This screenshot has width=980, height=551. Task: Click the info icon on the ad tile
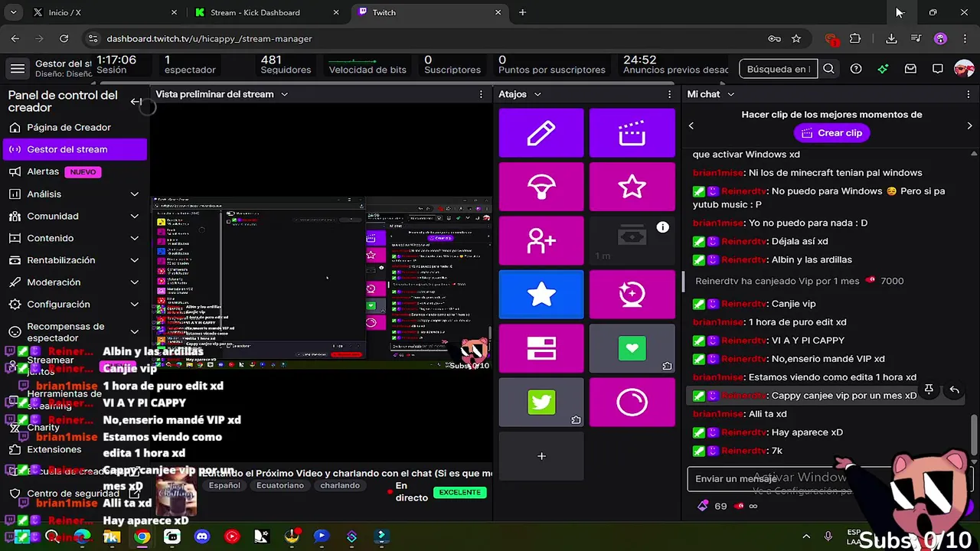pyautogui.click(x=662, y=227)
